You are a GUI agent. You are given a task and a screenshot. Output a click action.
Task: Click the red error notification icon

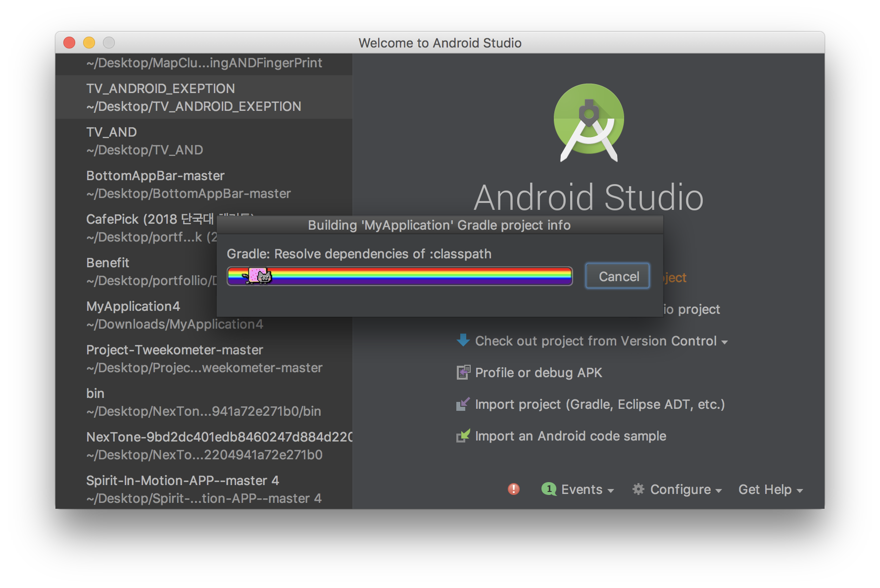click(514, 489)
